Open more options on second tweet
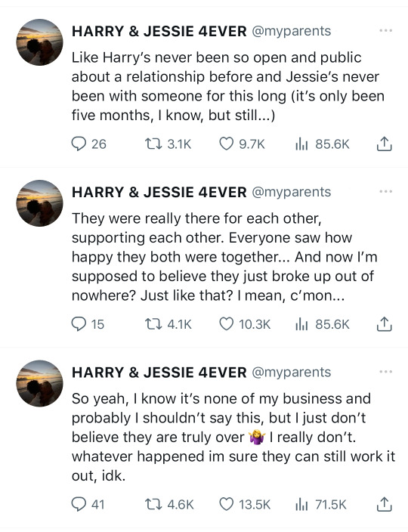Screen dimensions: 408x532 click(385, 192)
